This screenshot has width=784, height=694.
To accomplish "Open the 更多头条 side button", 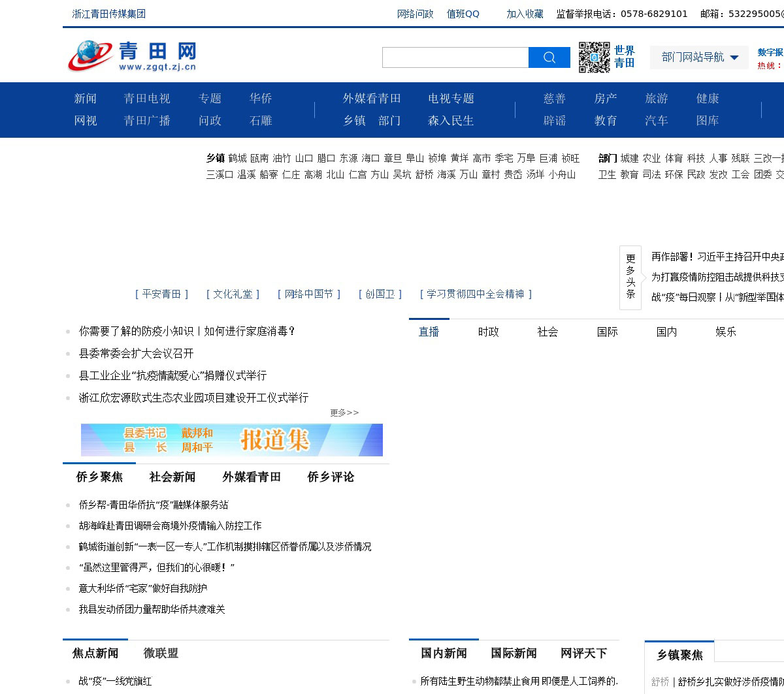I will pos(630,277).
